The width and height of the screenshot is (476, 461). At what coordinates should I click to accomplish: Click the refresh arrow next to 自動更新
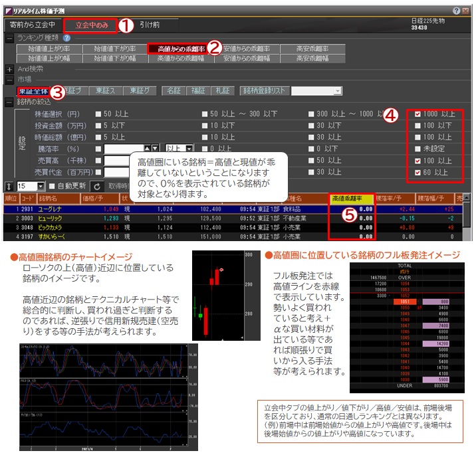coord(97,187)
